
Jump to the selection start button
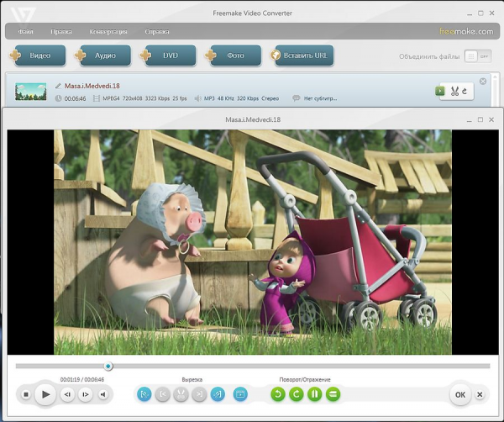[x=163, y=394]
